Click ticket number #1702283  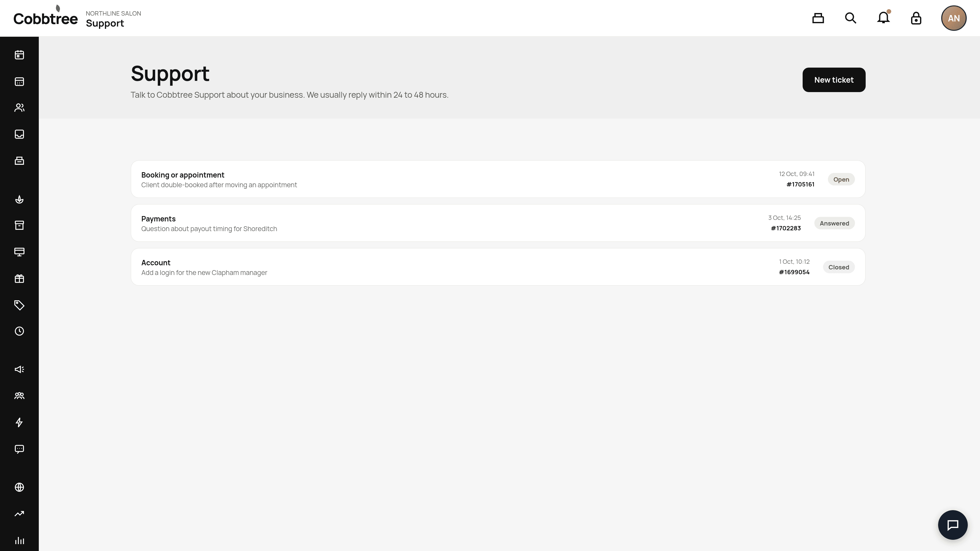click(786, 228)
